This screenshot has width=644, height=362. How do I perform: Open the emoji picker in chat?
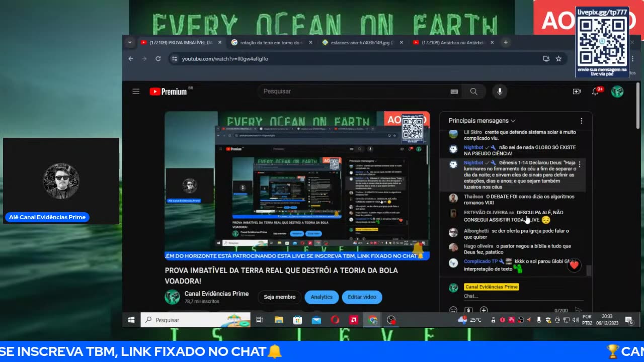pyautogui.click(x=453, y=310)
